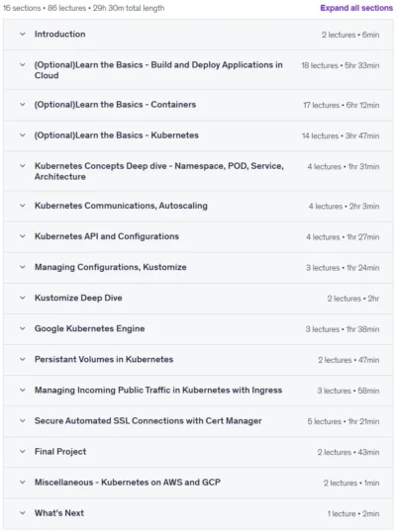Click Expand all sections link

pyautogui.click(x=356, y=8)
